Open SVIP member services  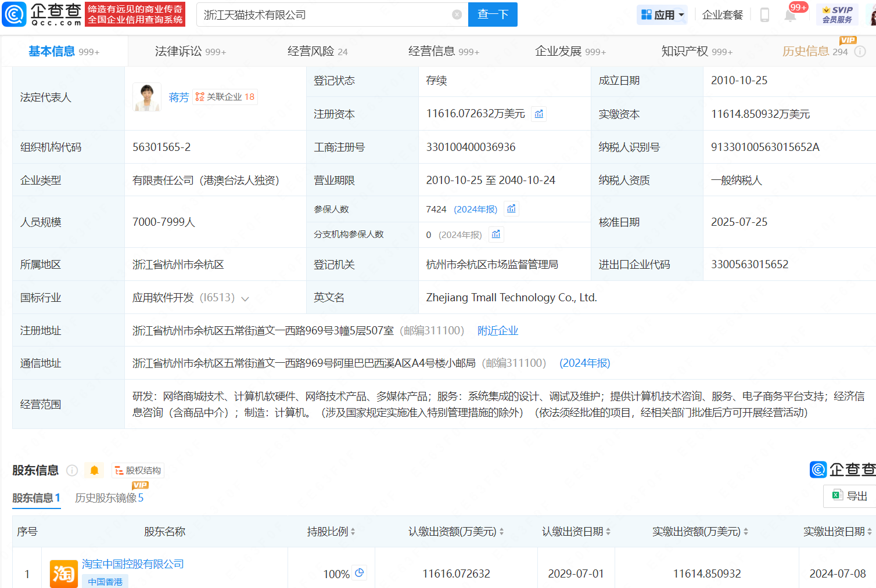coord(837,15)
